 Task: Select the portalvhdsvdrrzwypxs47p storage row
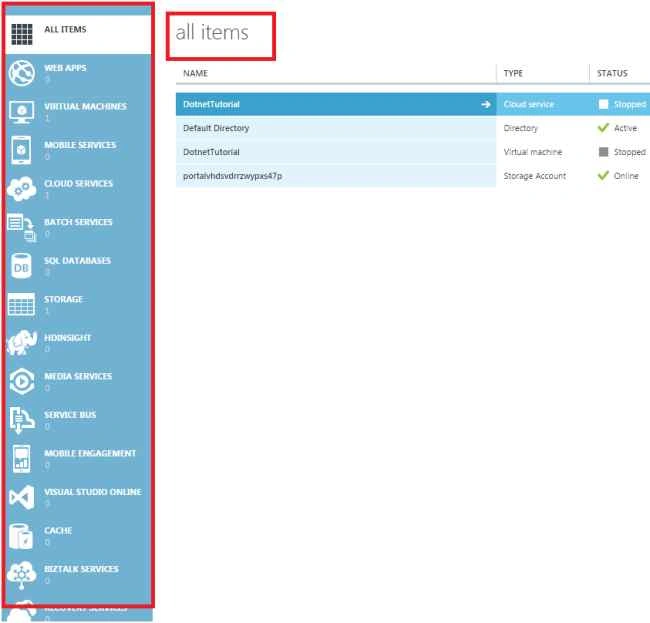coord(233,176)
